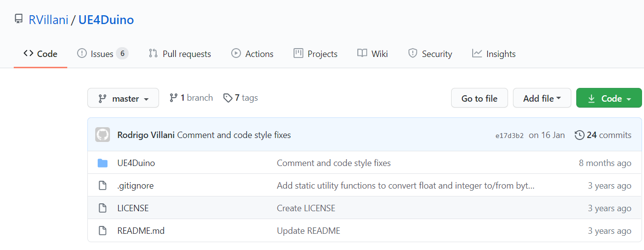Image resolution: width=644 pixels, height=250 pixels.
Task: Switch to the Issues tab
Action: pyautogui.click(x=103, y=54)
